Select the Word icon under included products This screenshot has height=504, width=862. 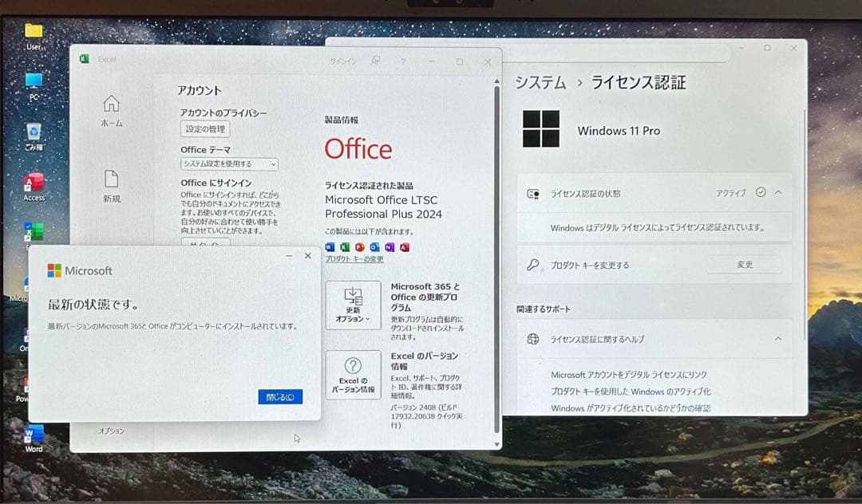(x=328, y=247)
